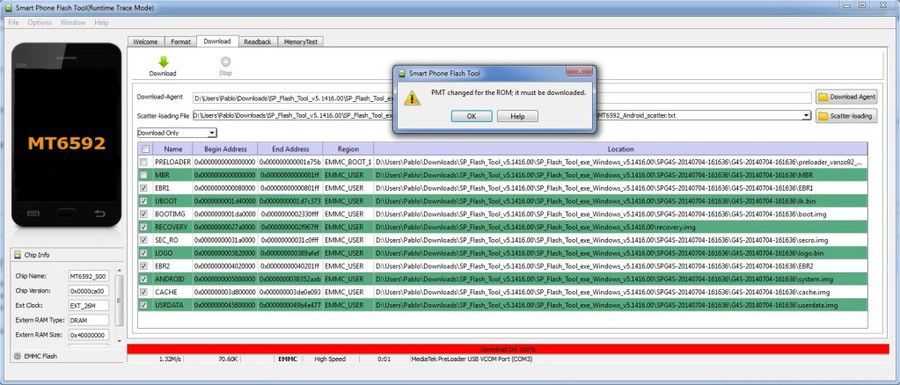Click the system.img location cell
Image resolution: width=900 pixels, height=385 pixels.
[x=620, y=279]
